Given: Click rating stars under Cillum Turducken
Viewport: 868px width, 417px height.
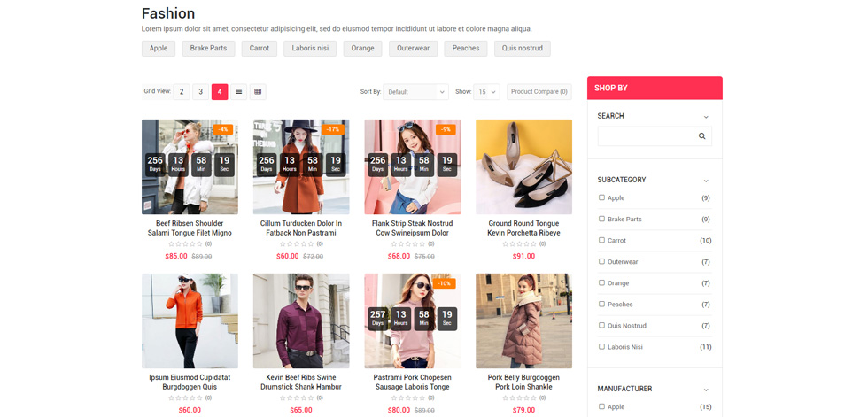Looking at the screenshot, I should point(297,243).
